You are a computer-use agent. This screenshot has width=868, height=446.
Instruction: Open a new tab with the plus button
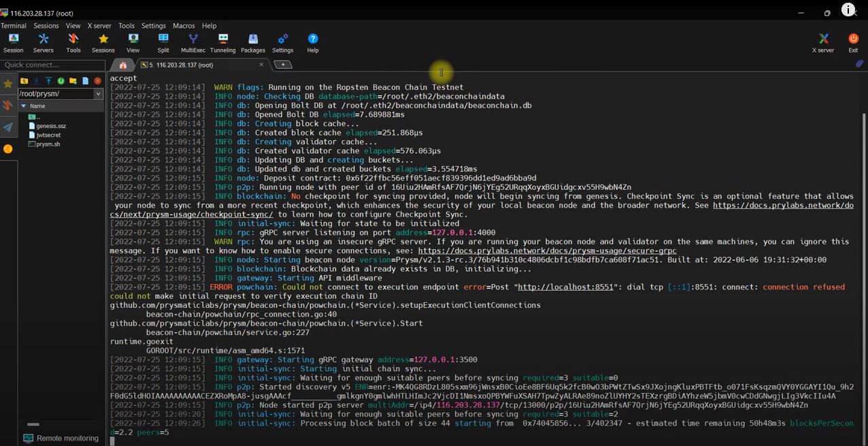(282, 65)
